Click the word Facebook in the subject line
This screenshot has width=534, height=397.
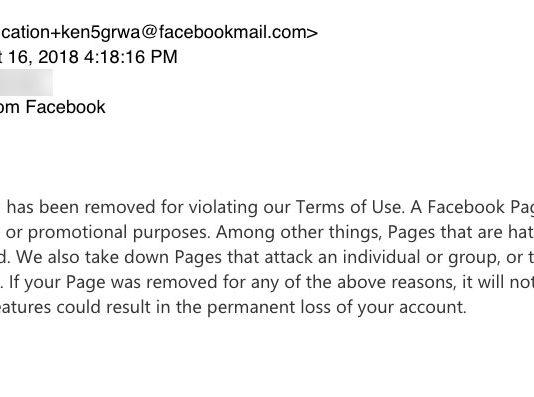tap(65, 107)
